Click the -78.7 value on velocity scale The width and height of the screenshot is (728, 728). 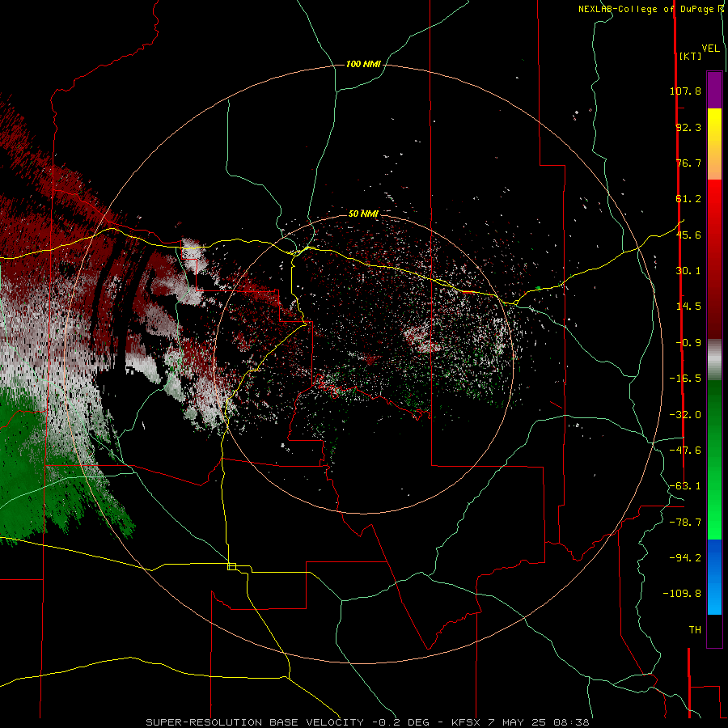pos(685,523)
